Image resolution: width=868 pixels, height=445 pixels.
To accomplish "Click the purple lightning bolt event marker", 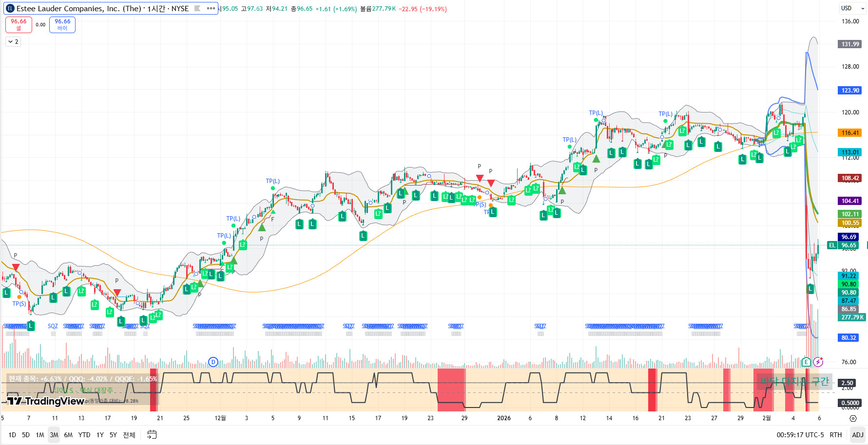I will (818, 362).
